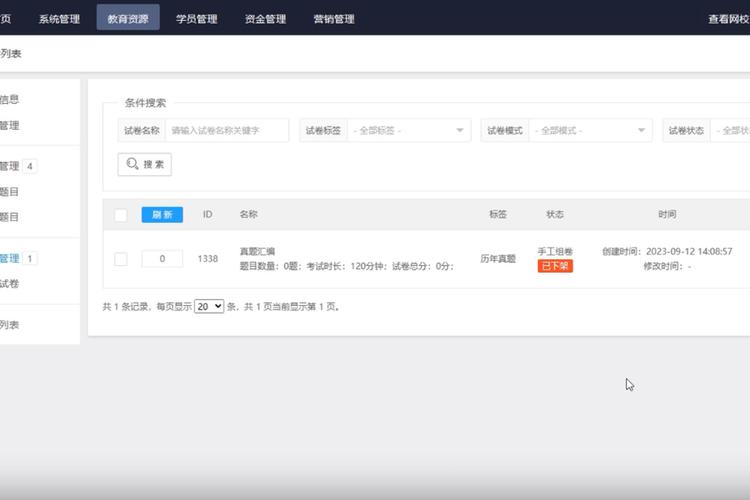The height and width of the screenshot is (500, 750).
Task: Click the sort order field showing 0
Action: tap(162, 259)
